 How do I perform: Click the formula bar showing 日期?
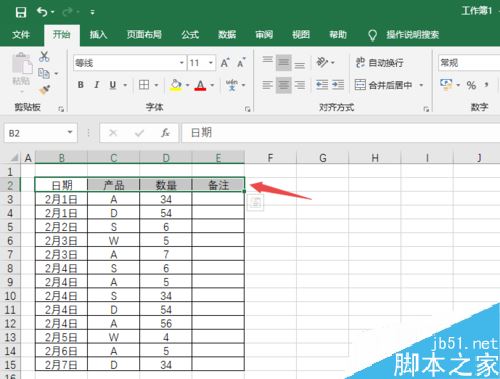(x=340, y=133)
